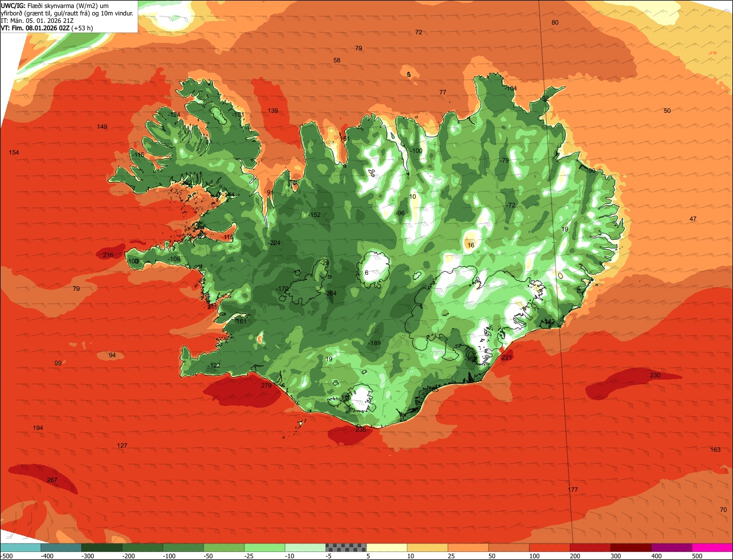Click the legend swatch between -500 and -400
Viewport: 733px width, 560px height.
21,547
